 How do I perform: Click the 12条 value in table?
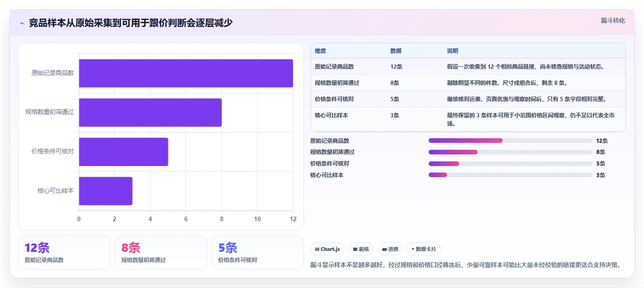(396, 67)
